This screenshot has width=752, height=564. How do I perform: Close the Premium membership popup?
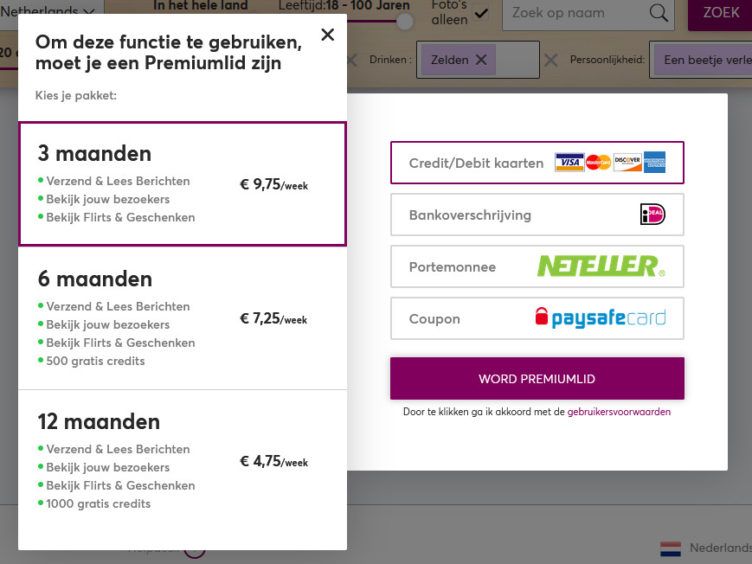point(327,36)
